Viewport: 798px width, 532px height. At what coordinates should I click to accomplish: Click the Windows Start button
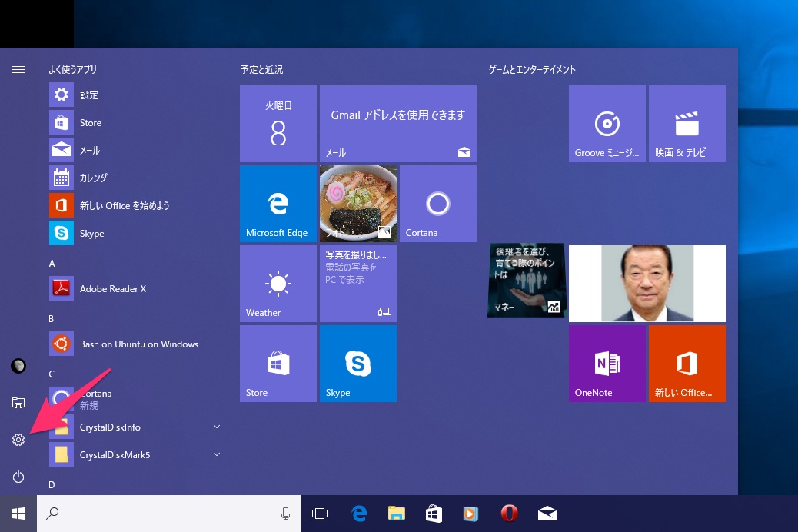click(18, 514)
